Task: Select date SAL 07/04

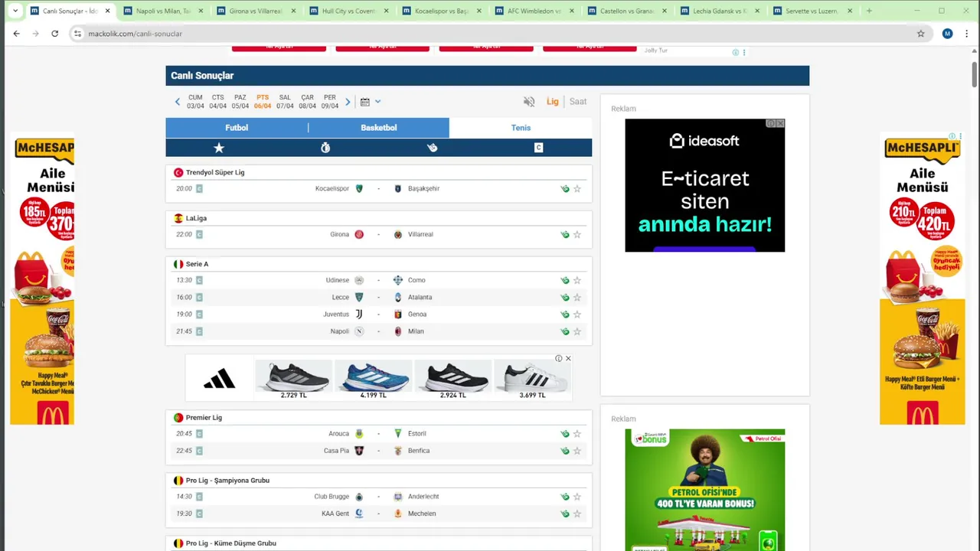Action: point(285,102)
